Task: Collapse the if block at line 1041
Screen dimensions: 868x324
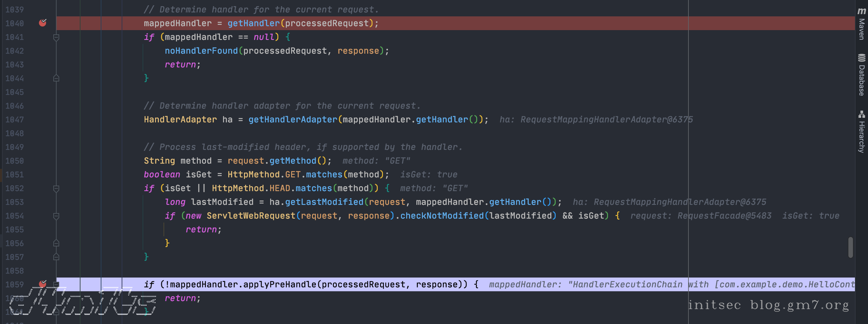Action: coord(56,37)
